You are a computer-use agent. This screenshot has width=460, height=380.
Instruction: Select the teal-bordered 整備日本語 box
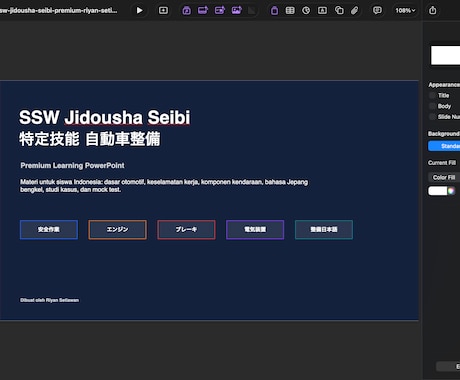[324, 229]
